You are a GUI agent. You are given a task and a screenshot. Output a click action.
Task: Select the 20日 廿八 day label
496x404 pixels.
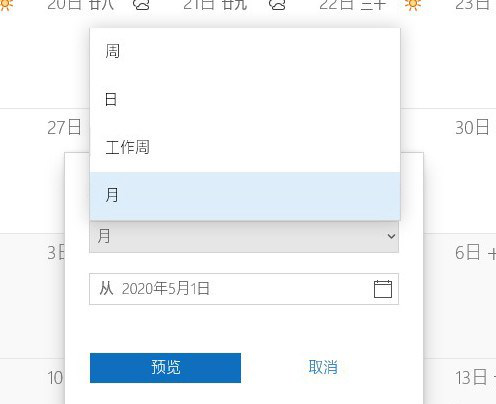pos(81,5)
